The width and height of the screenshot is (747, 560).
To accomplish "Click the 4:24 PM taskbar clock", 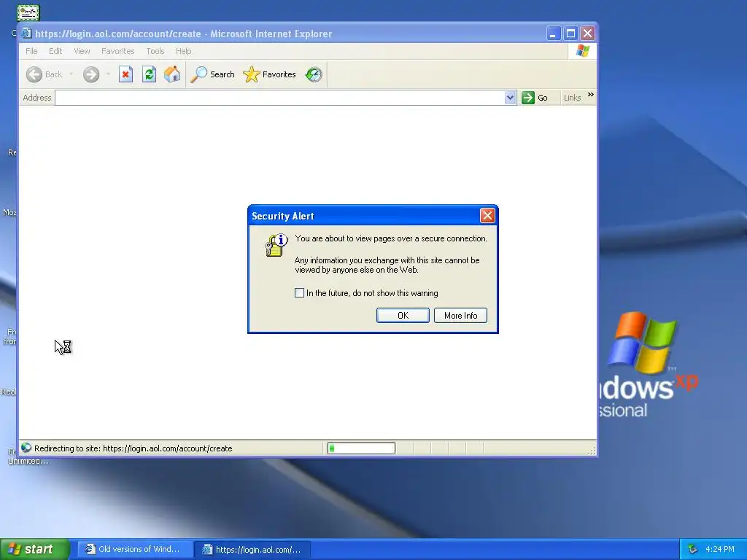I will pyautogui.click(x=719, y=549).
